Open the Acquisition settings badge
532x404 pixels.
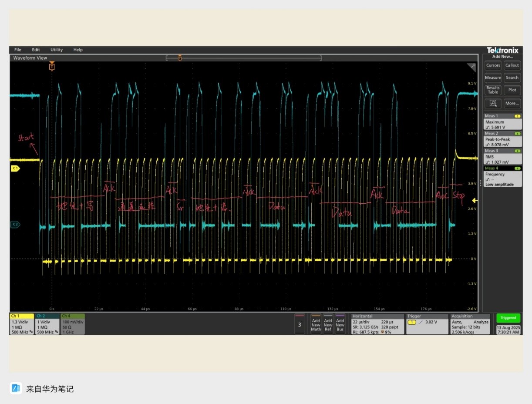click(470, 324)
